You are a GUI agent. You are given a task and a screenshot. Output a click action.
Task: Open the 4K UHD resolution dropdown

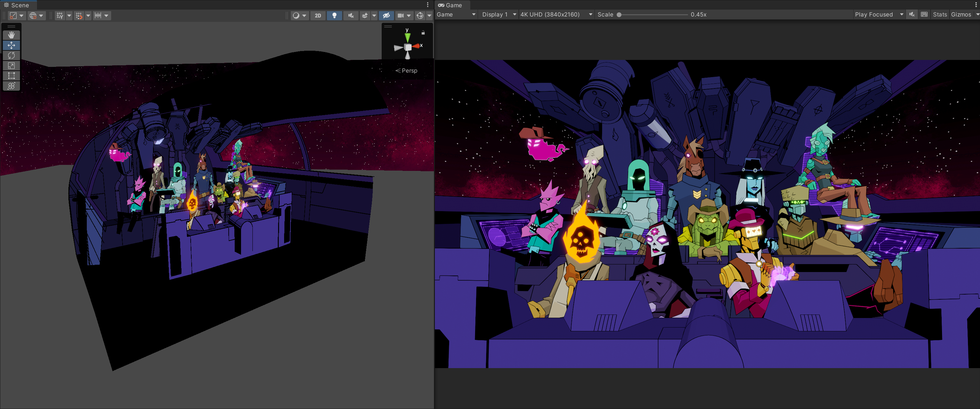tap(556, 15)
